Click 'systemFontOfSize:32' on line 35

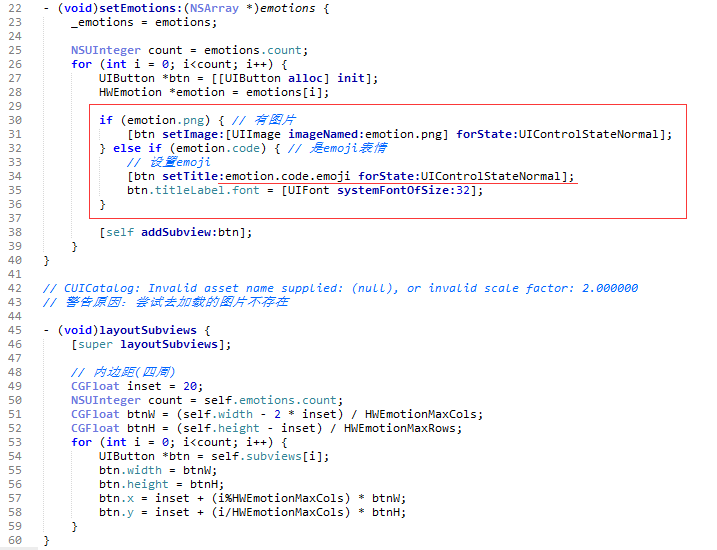(x=404, y=190)
